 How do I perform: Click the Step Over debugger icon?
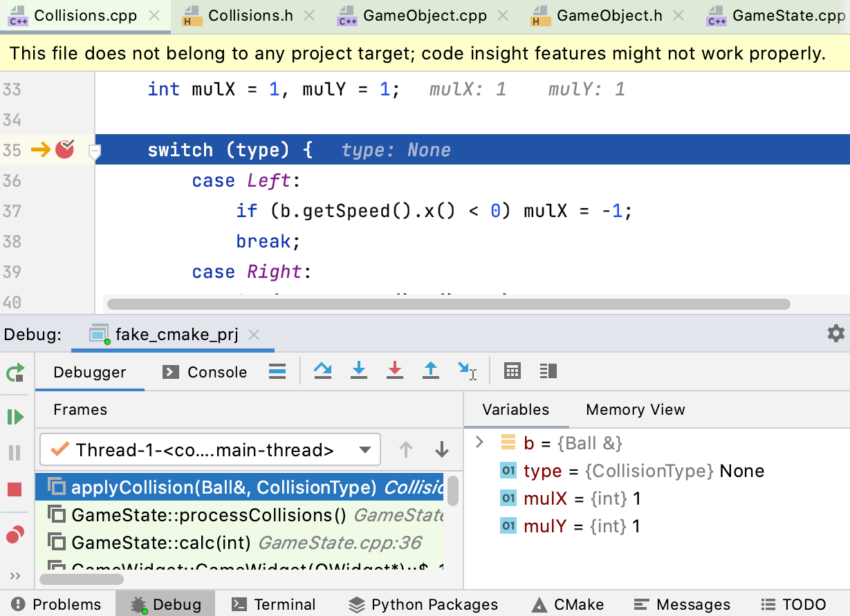(x=322, y=371)
